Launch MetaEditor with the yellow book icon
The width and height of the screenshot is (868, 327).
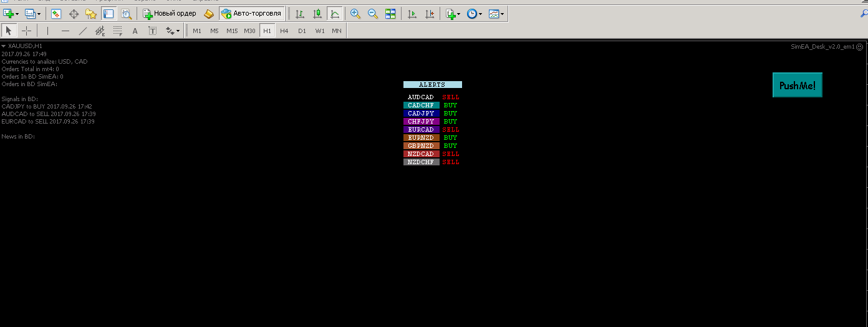(x=209, y=13)
